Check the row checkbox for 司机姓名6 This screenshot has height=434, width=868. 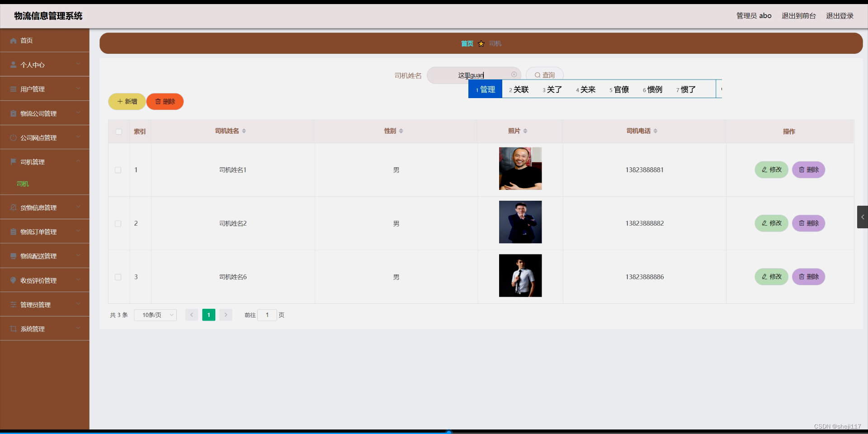click(118, 277)
